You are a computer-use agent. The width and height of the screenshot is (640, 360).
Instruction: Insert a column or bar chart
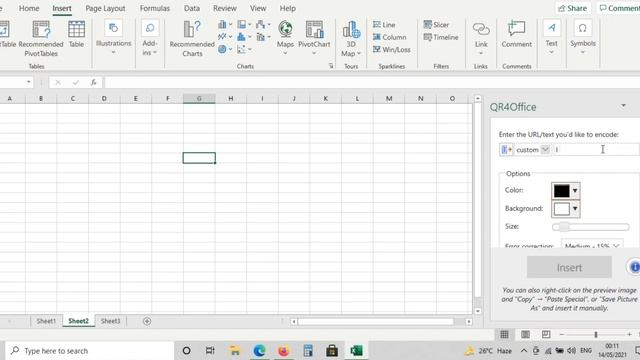coord(224,24)
